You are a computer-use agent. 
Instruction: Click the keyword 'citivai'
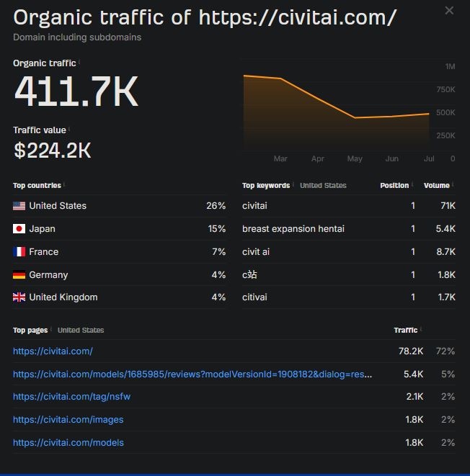tap(254, 297)
